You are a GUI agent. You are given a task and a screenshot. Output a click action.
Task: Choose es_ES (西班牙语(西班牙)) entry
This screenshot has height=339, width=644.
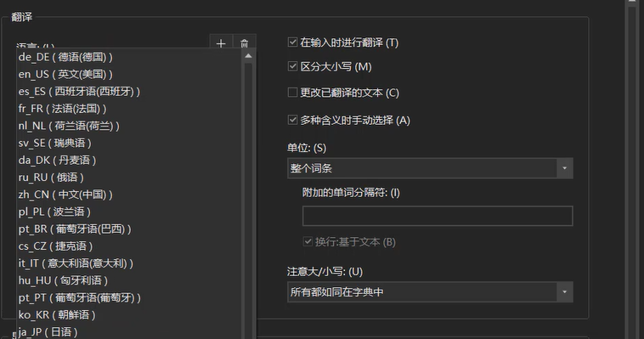[129, 92]
